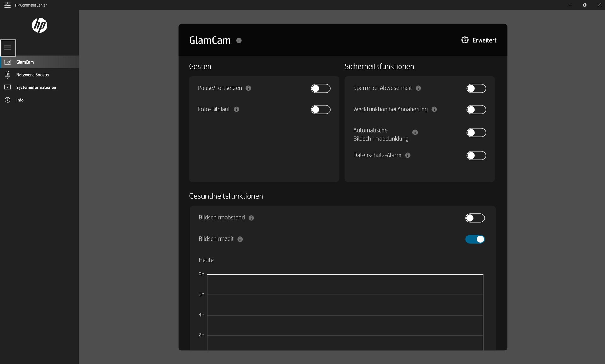Click the Erweitert gear icon
Image resolution: width=605 pixels, height=364 pixels.
tap(465, 40)
